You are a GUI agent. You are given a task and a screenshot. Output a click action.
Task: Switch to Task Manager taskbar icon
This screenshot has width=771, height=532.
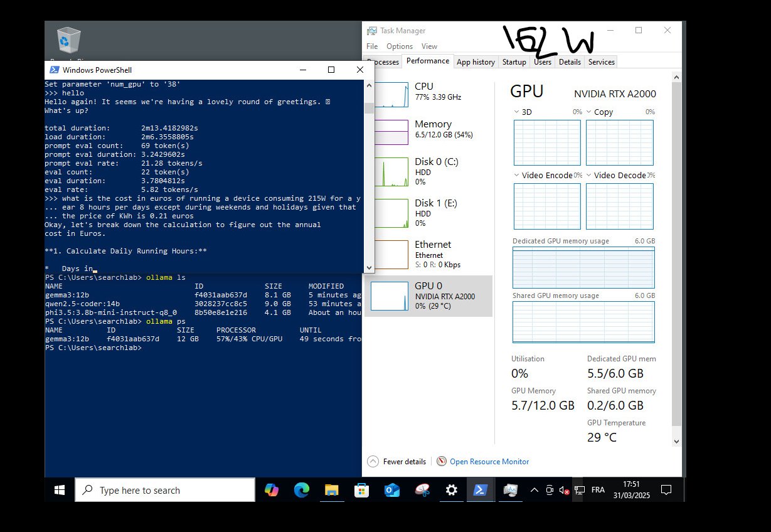coord(511,490)
